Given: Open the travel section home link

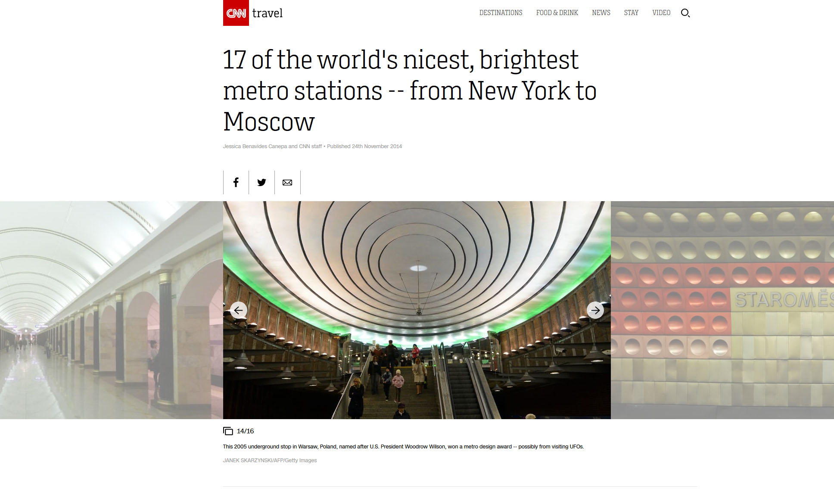Looking at the screenshot, I should 267,13.
